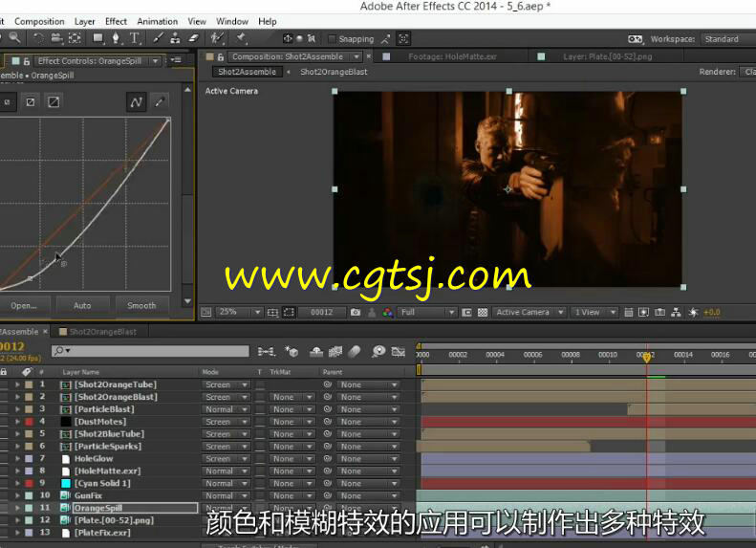This screenshot has width=756, height=548.
Task: Expand the HoleGlow layer properties
Action: tap(17, 459)
